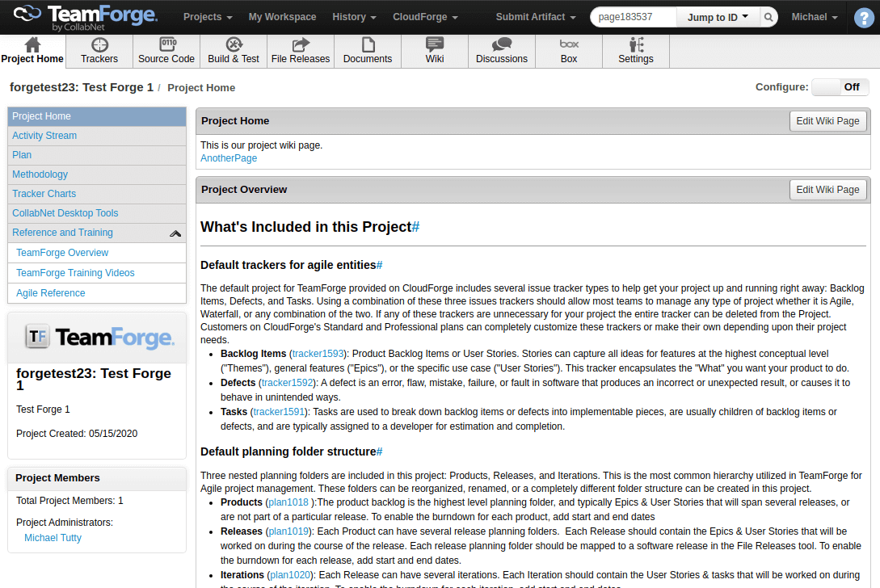Open Activity Stream in the sidebar
Image resolution: width=880 pixels, height=588 pixels.
pyautogui.click(x=97, y=136)
